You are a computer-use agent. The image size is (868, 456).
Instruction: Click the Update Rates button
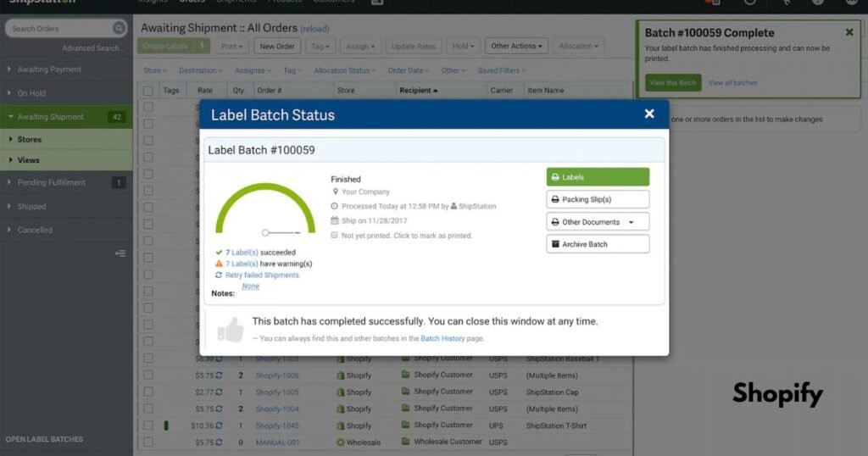pyautogui.click(x=414, y=46)
